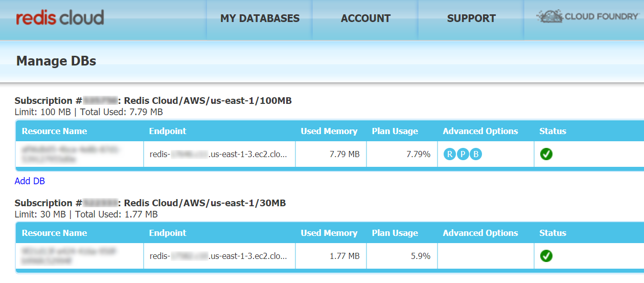Click the R advanced option icon
The width and height of the screenshot is (644, 283).
(450, 154)
